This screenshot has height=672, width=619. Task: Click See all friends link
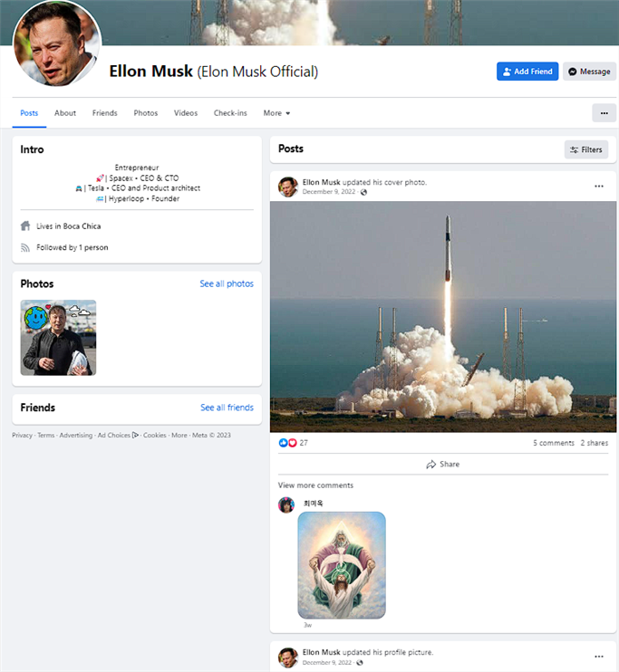227,408
